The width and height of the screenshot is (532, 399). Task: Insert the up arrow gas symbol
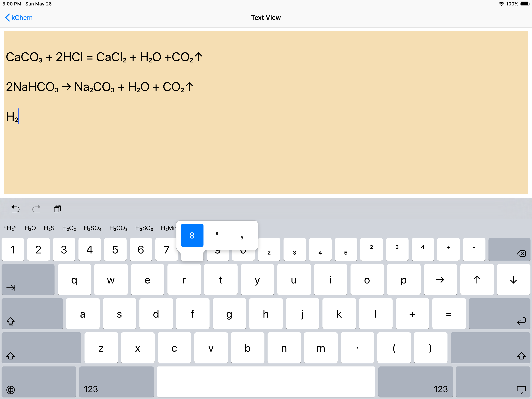(477, 280)
